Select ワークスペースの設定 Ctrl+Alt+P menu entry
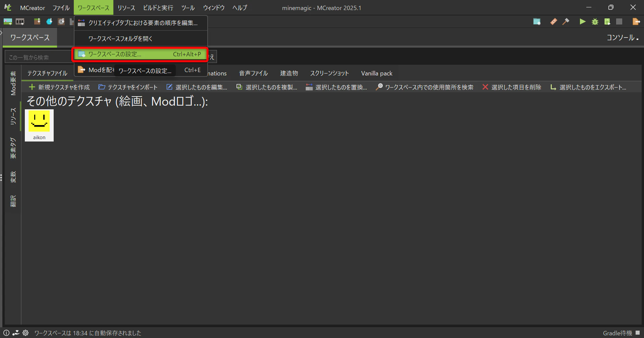Viewport: 644px width, 338px height. pyautogui.click(x=141, y=54)
